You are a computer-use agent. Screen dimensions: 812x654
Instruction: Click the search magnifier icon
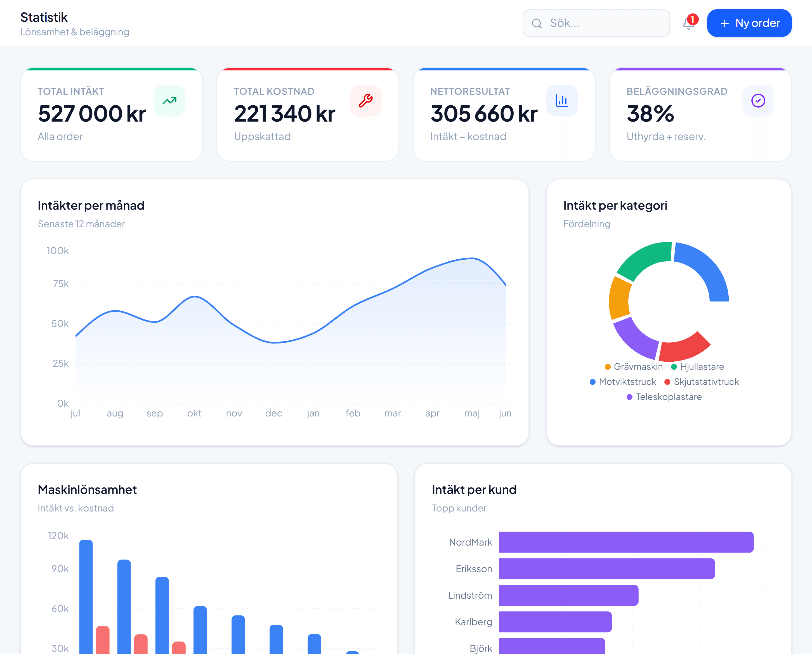(537, 23)
